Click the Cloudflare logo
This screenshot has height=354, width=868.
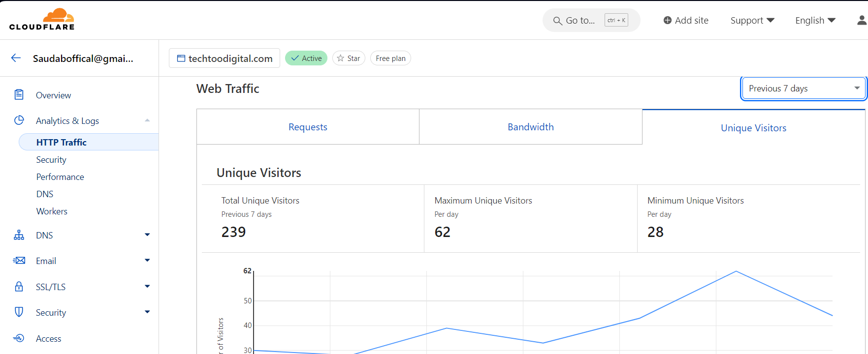[42, 20]
